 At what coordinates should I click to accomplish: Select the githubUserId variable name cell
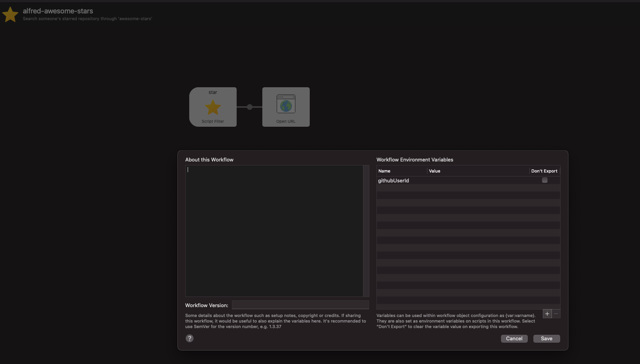coord(402,180)
